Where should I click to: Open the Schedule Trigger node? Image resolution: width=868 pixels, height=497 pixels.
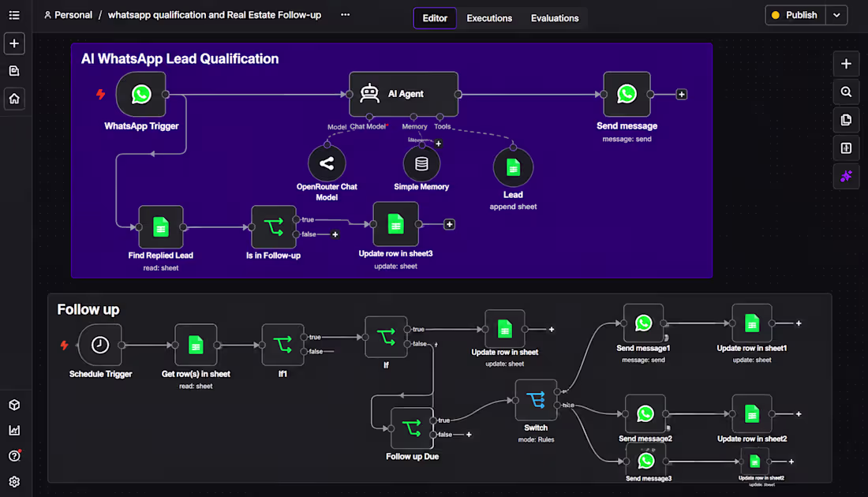coord(100,345)
